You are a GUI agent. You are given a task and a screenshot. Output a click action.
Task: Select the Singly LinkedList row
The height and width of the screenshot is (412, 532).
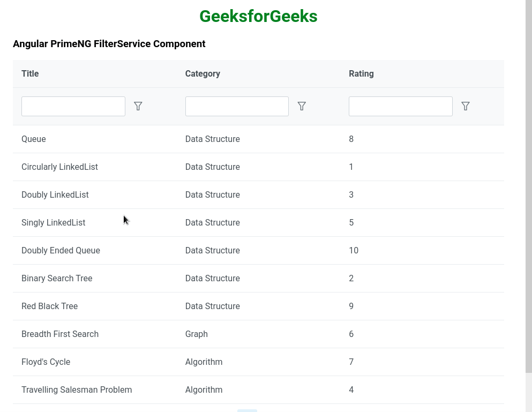pyautogui.click(x=53, y=222)
